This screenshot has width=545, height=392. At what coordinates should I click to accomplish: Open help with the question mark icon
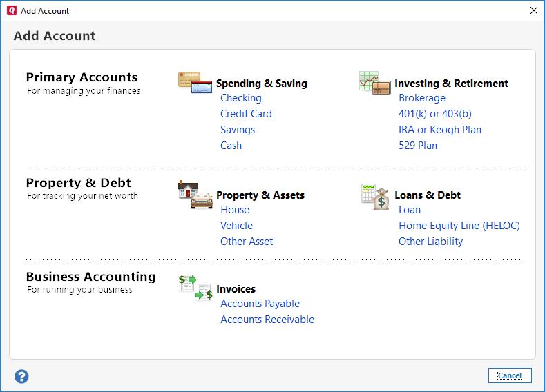[21, 376]
